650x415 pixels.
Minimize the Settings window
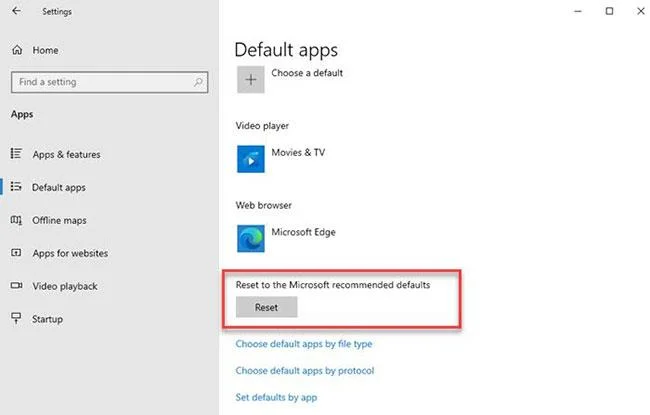pos(578,11)
